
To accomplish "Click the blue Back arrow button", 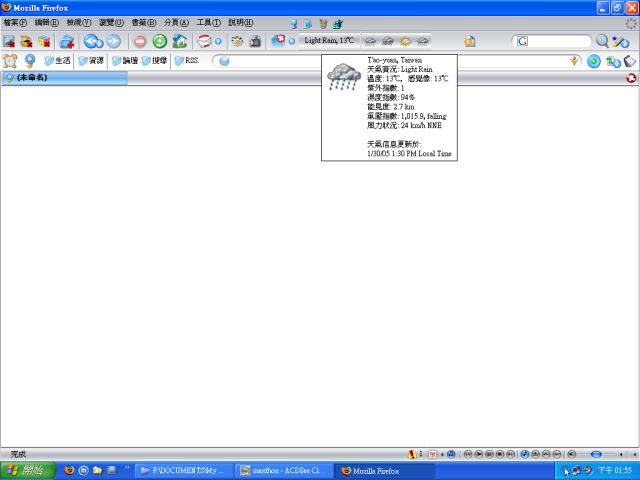I will coord(93,41).
